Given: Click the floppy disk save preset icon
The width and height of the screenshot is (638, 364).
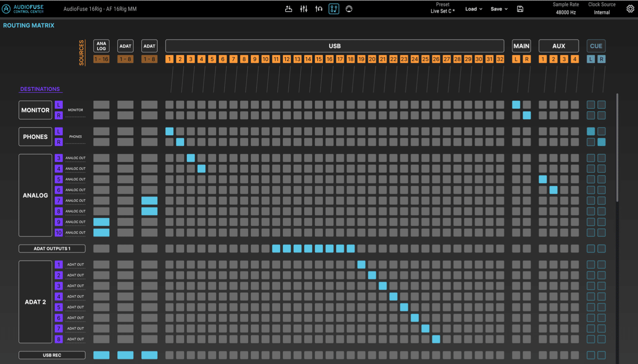Looking at the screenshot, I should pos(520,9).
